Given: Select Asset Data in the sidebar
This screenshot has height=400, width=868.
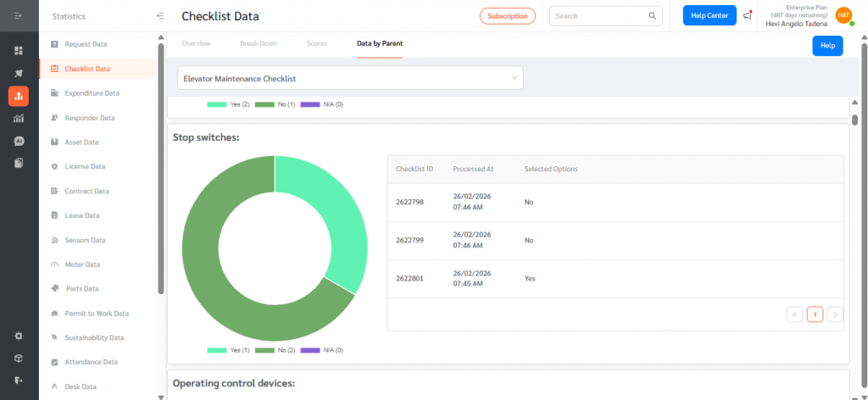Looking at the screenshot, I should pyautogui.click(x=81, y=142).
